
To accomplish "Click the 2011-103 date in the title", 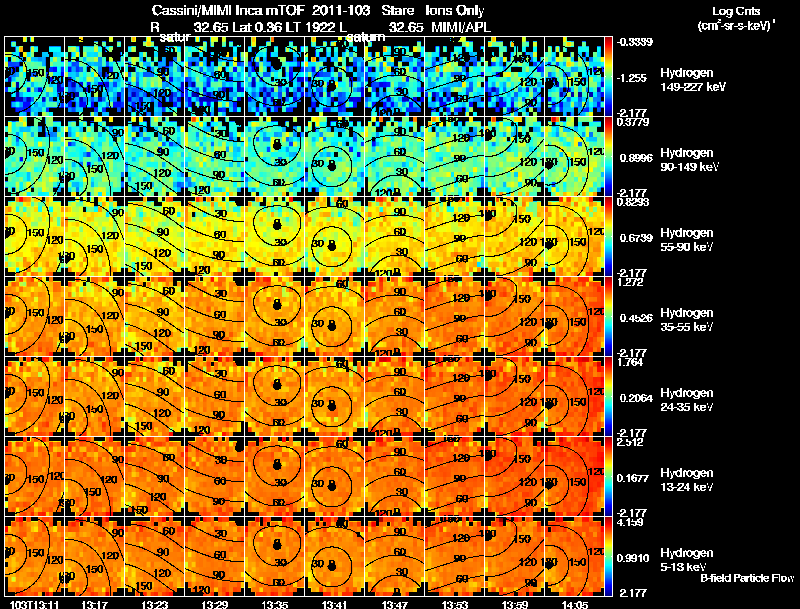I will pyautogui.click(x=341, y=11).
